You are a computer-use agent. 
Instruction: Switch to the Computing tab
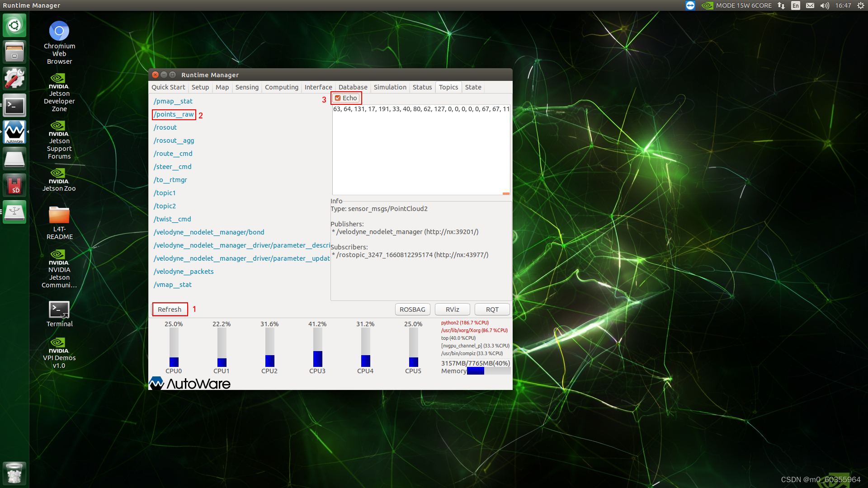point(281,87)
